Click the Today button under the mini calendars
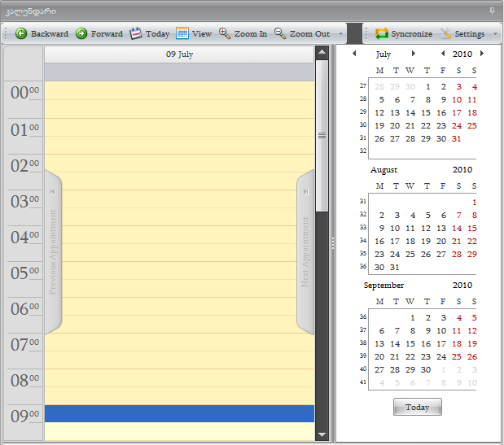The height and width of the screenshot is (445, 504). point(418,407)
